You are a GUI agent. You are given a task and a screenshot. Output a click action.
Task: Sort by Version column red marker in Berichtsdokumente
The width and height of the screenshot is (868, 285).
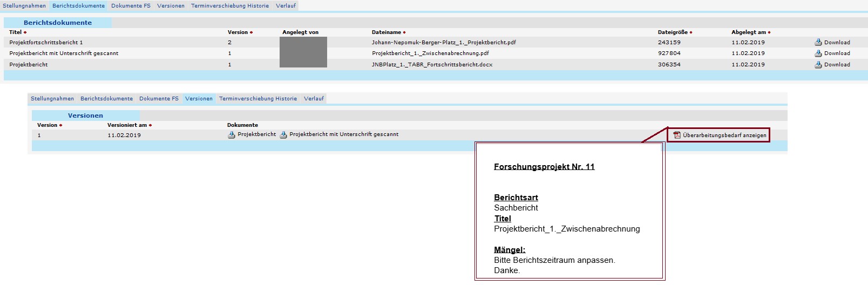(252, 32)
